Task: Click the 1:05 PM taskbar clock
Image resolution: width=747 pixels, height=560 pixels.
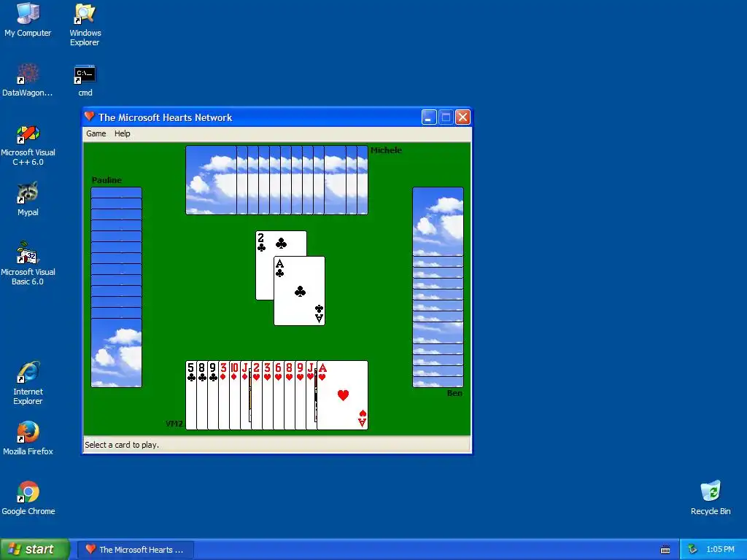Action: [720, 550]
